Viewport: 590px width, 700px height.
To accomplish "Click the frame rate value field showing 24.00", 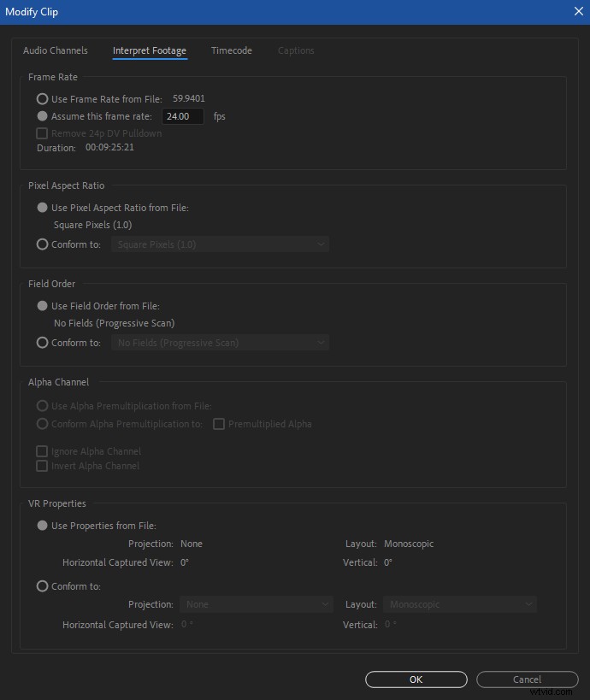I will (x=182, y=115).
